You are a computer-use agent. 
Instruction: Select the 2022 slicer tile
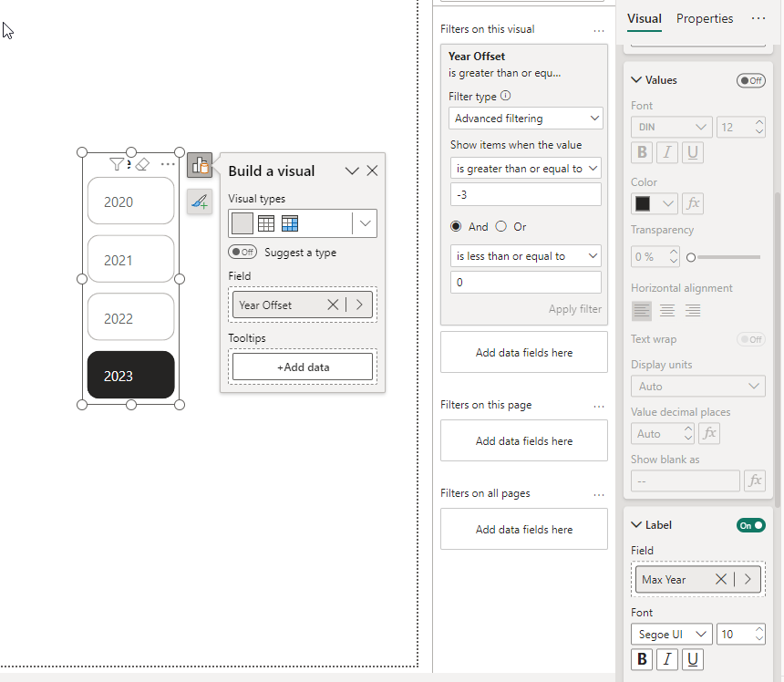click(x=130, y=317)
